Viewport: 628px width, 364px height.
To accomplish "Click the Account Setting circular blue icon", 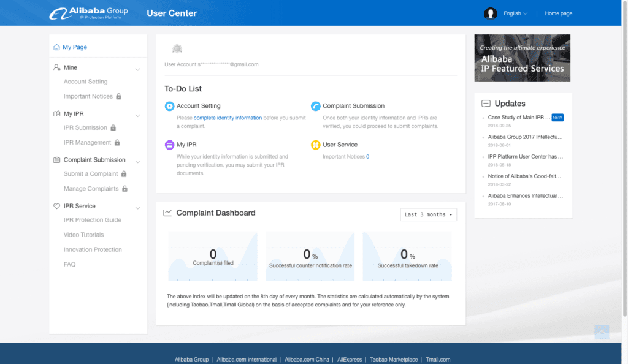I will click(169, 106).
